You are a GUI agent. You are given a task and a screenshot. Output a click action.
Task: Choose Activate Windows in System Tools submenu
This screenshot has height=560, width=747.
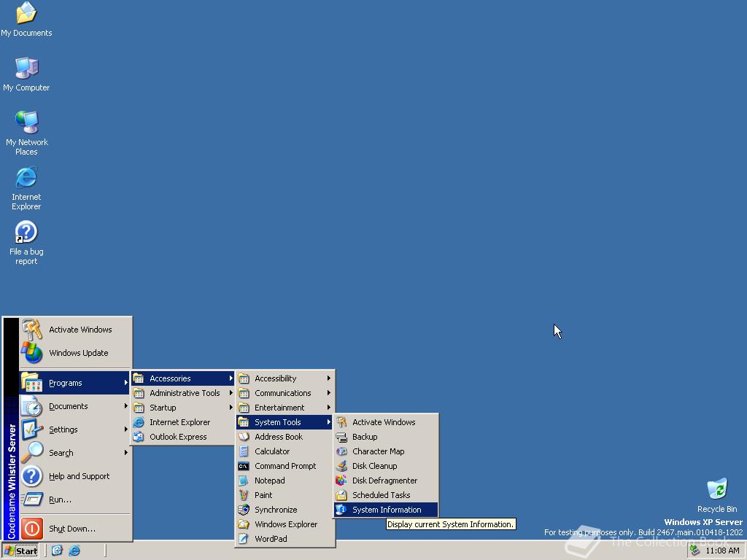click(x=386, y=422)
